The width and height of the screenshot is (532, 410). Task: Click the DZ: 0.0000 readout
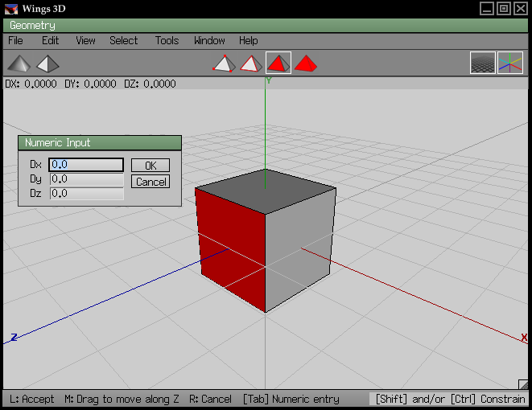tap(150, 84)
